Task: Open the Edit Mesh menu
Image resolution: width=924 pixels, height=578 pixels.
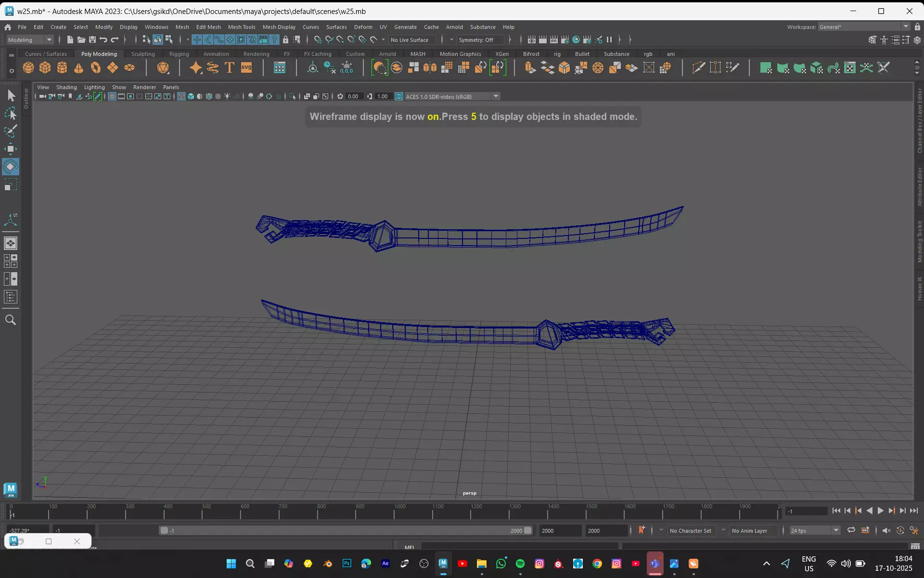Action: pyautogui.click(x=208, y=27)
